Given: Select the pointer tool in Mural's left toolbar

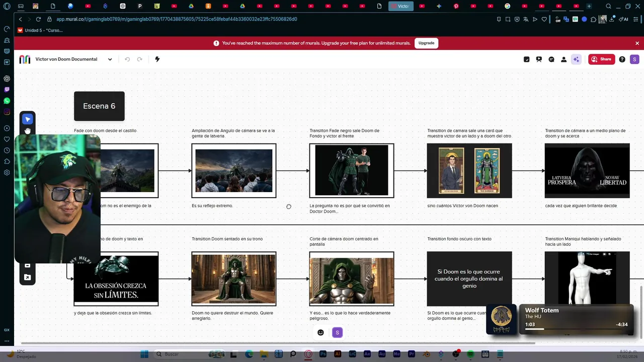Looking at the screenshot, I should [x=28, y=119].
